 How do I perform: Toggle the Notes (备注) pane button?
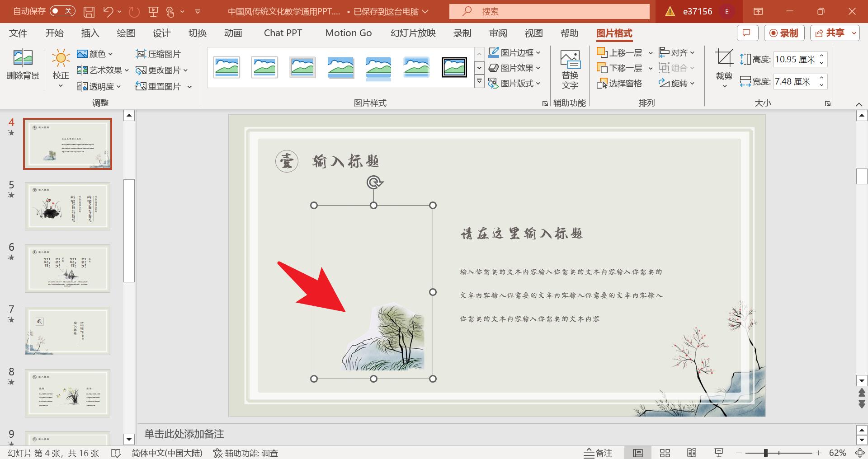click(598, 453)
